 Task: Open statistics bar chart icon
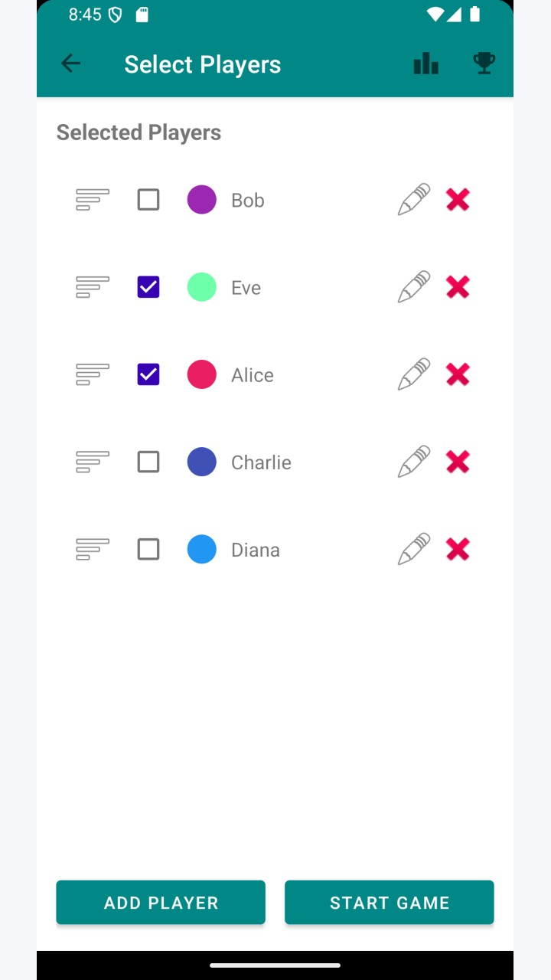[x=426, y=64]
